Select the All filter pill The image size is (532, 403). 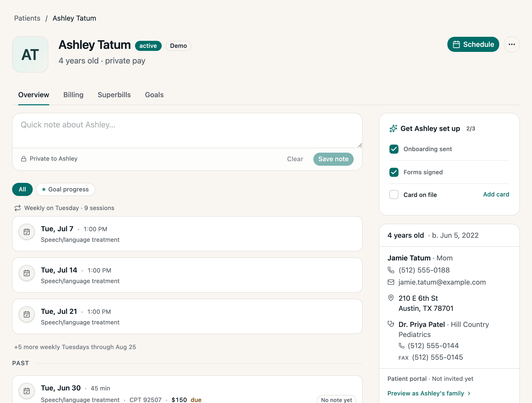coord(22,189)
